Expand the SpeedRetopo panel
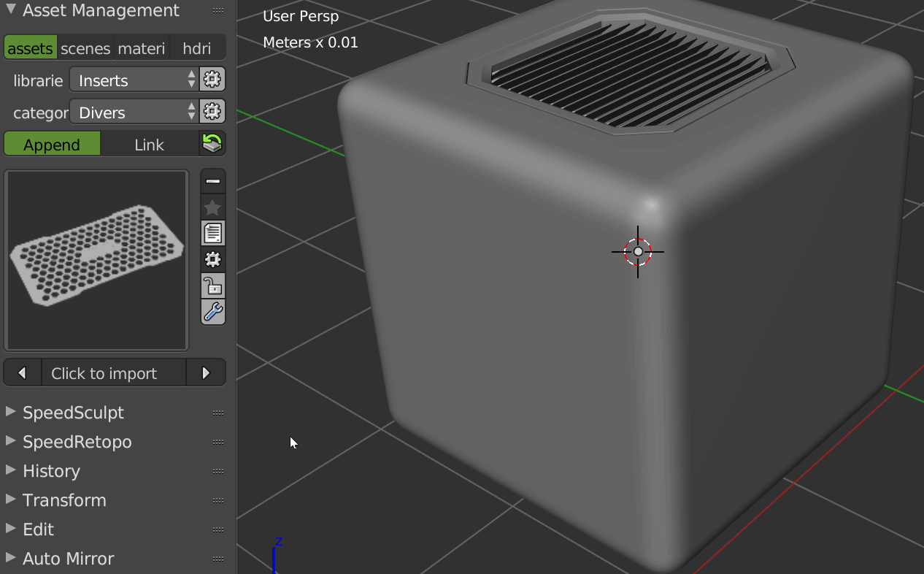The image size is (924, 574). (x=10, y=441)
